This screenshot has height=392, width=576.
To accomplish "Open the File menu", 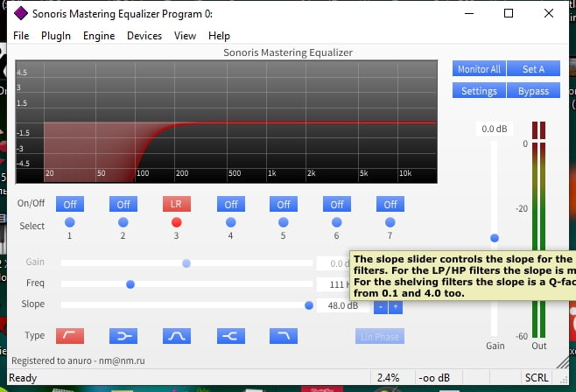I will [21, 36].
